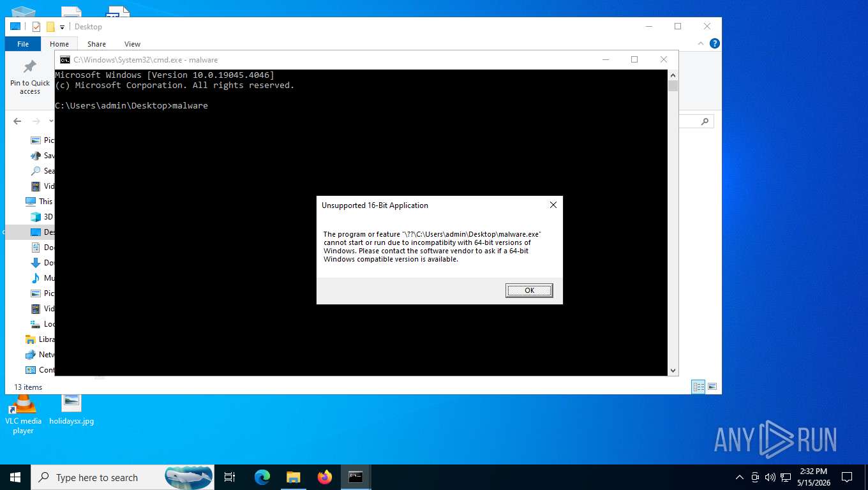Switch Explorer to large thumbnails view icon
The width and height of the screenshot is (868, 490).
712,387
